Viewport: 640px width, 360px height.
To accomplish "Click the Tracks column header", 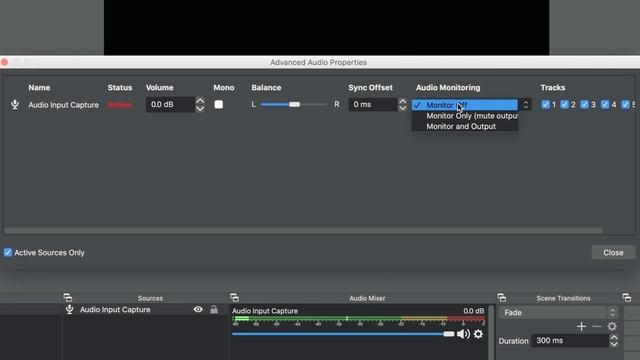I will 553,88.
